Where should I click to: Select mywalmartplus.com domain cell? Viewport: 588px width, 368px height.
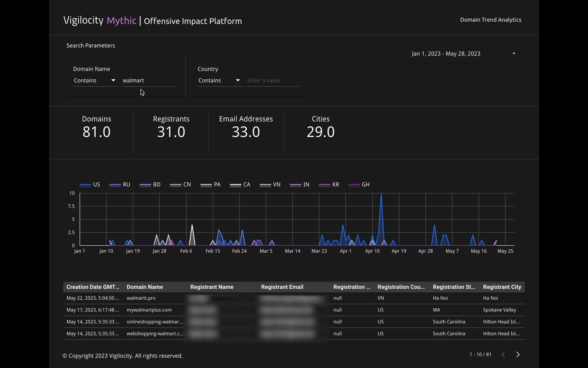149,310
